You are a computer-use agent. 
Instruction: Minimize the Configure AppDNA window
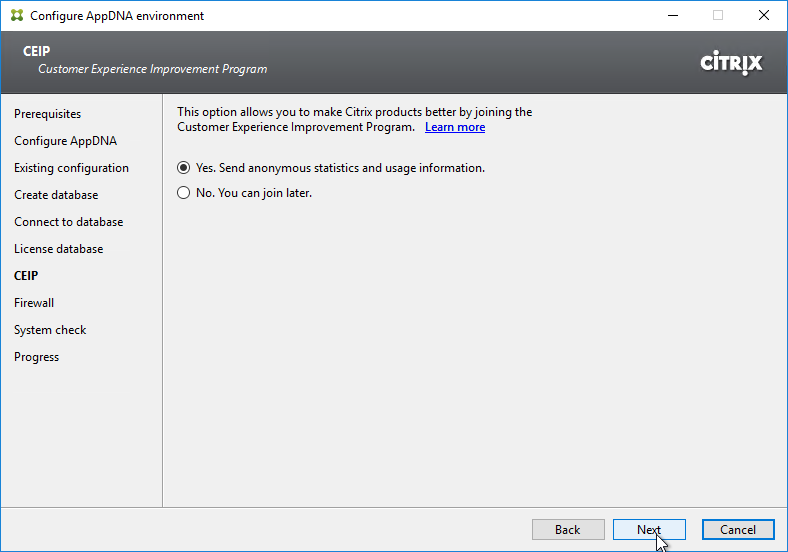673,16
